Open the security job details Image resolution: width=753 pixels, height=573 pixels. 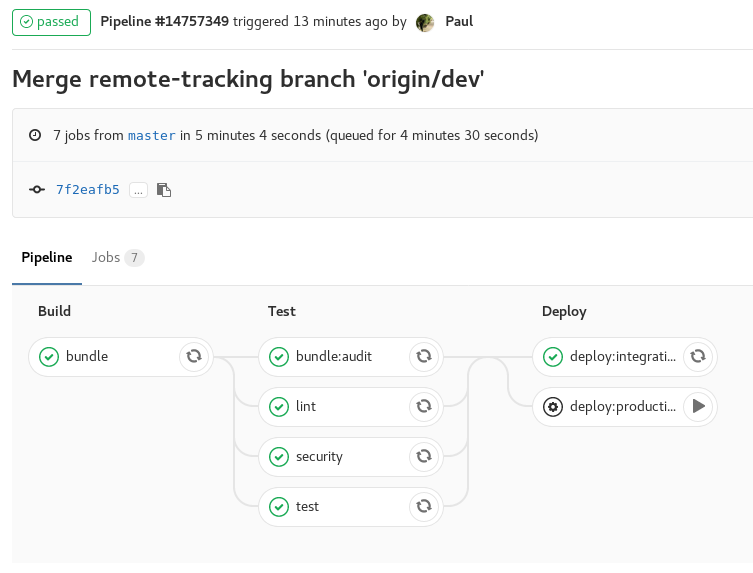(319, 456)
